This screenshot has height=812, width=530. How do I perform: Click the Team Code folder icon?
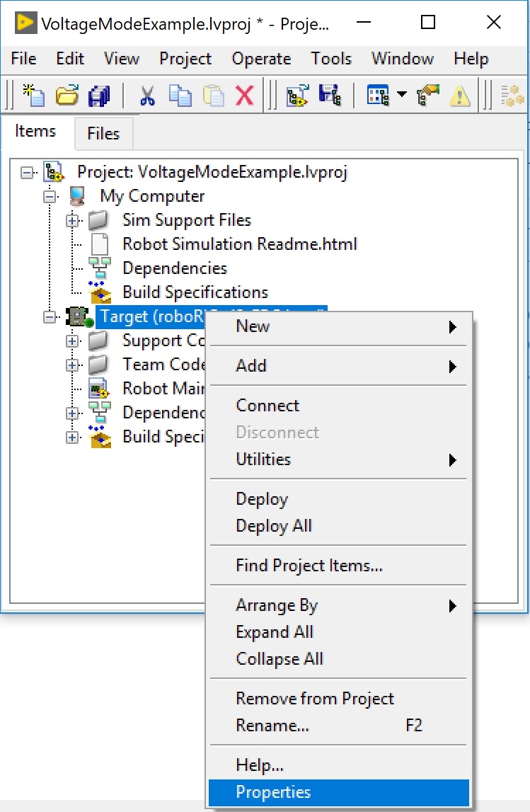pyautogui.click(x=98, y=365)
